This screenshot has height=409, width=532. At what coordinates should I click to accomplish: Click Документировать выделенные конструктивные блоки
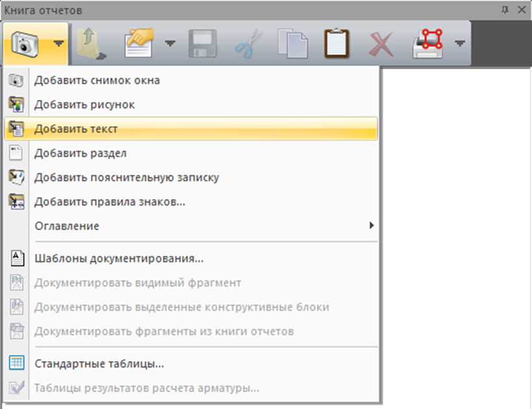pos(191,307)
